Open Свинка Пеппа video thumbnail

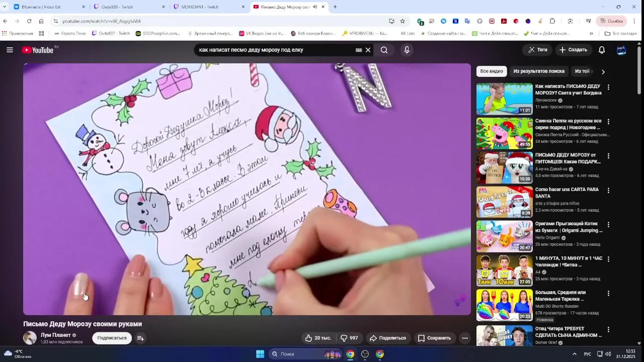pyautogui.click(x=504, y=133)
